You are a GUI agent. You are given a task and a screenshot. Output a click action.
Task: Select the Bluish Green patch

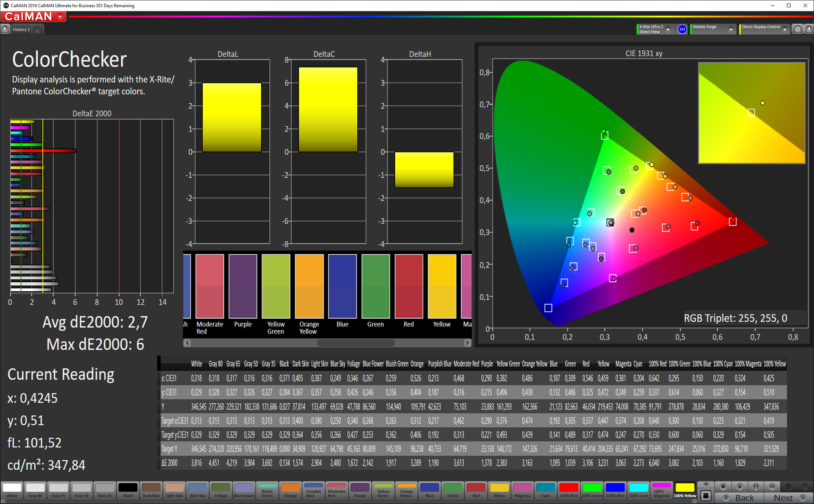pyautogui.click(x=267, y=490)
